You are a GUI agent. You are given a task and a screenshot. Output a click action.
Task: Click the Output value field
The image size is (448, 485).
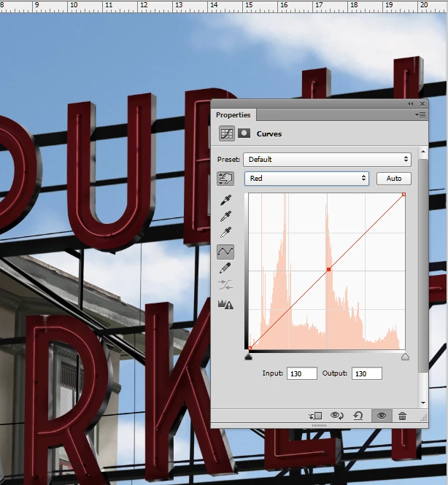366,373
